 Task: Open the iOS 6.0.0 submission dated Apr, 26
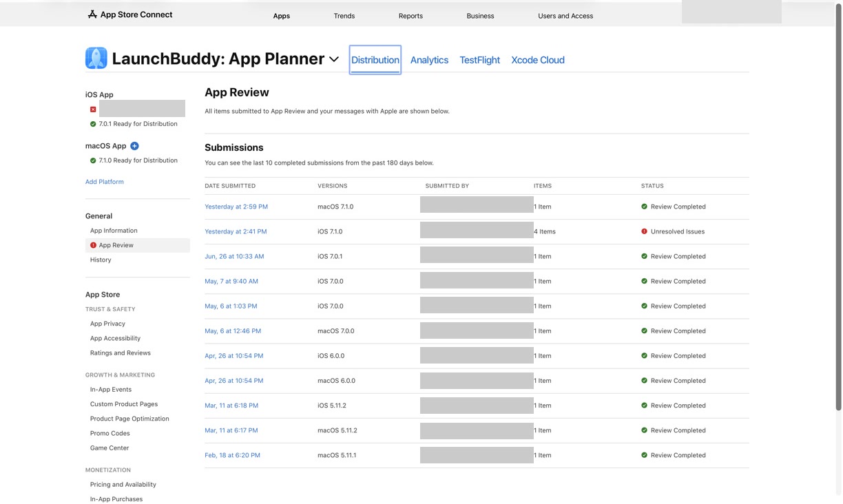click(x=234, y=356)
